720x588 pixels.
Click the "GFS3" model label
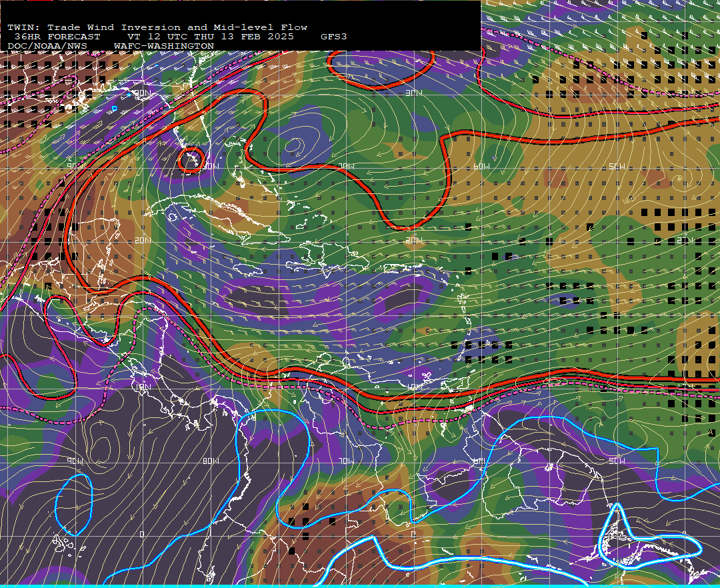[x=334, y=37]
